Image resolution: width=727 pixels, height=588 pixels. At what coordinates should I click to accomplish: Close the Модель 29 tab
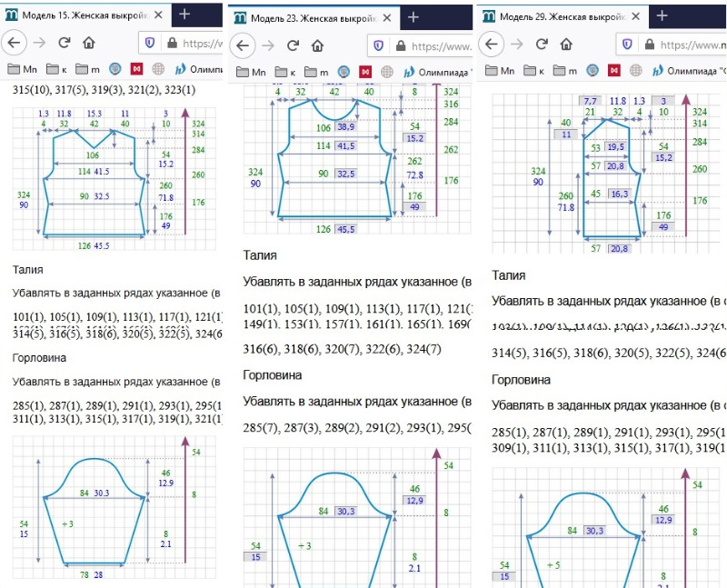point(635,15)
